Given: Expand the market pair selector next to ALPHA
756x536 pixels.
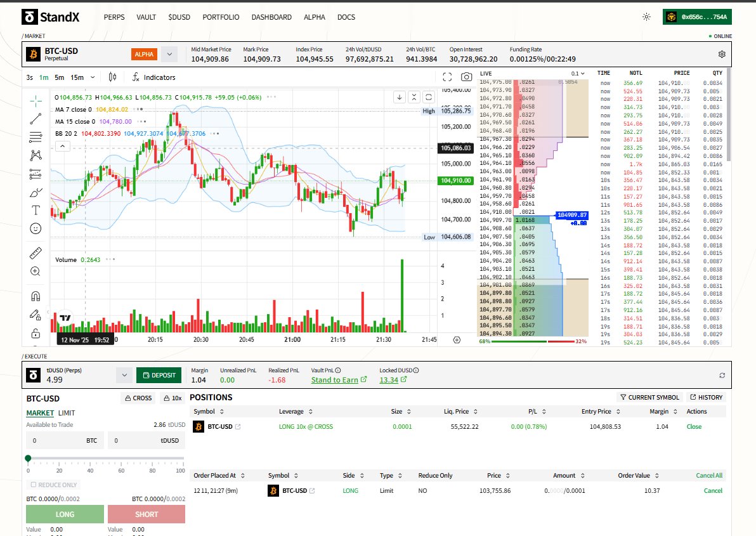Looking at the screenshot, I should tap(169, 55).
